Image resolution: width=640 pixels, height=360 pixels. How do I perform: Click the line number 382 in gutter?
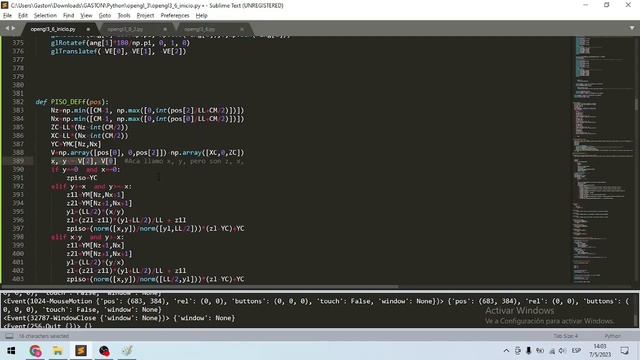point(18,102)
